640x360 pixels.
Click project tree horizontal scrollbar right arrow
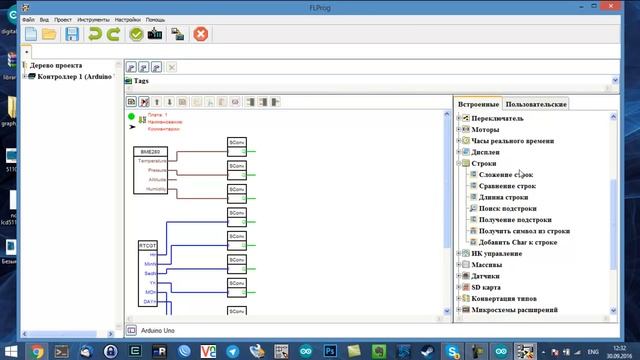pyautogui.click(x=111, y=334)
